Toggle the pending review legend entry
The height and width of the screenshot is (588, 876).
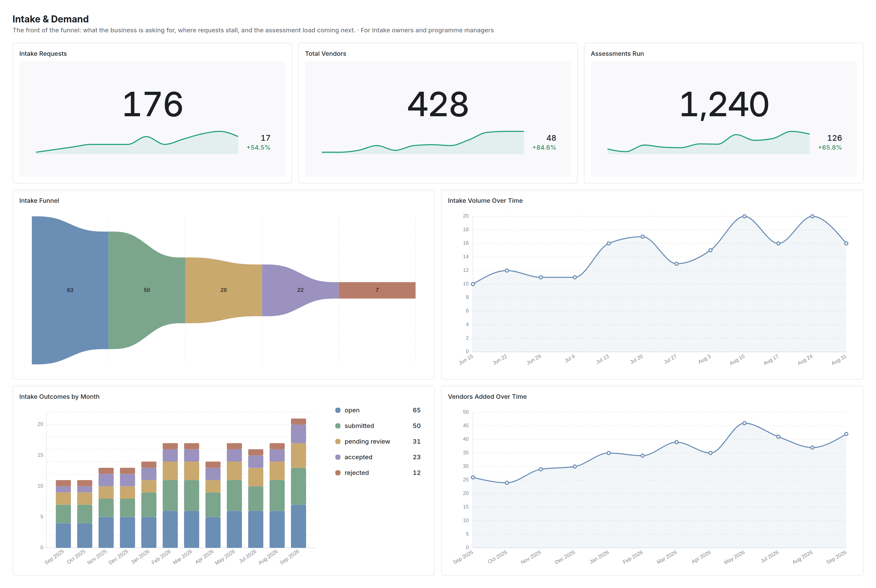pos(378,442)
